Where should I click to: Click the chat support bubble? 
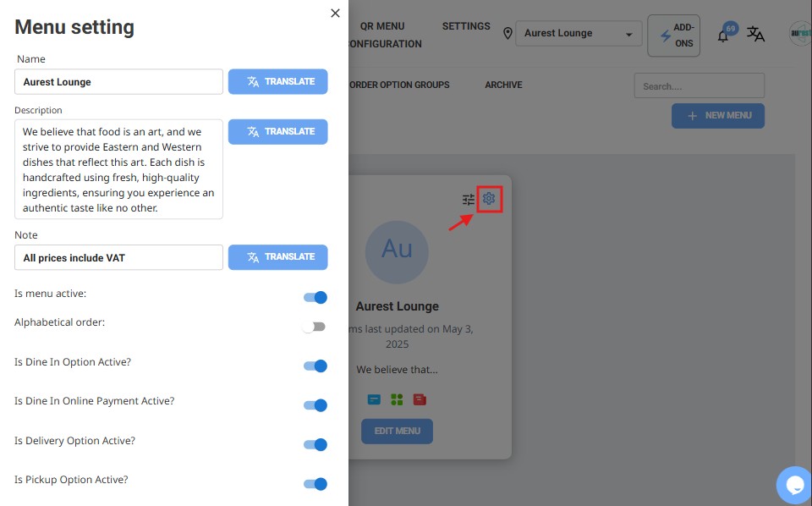coord(794,485)
